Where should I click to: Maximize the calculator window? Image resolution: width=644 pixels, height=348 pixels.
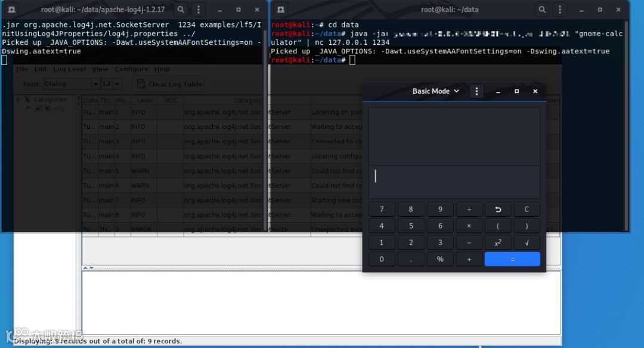point(516,91)
